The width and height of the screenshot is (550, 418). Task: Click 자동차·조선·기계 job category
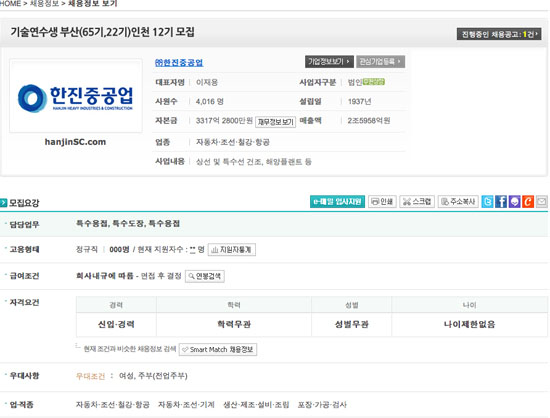click(186, 405)
